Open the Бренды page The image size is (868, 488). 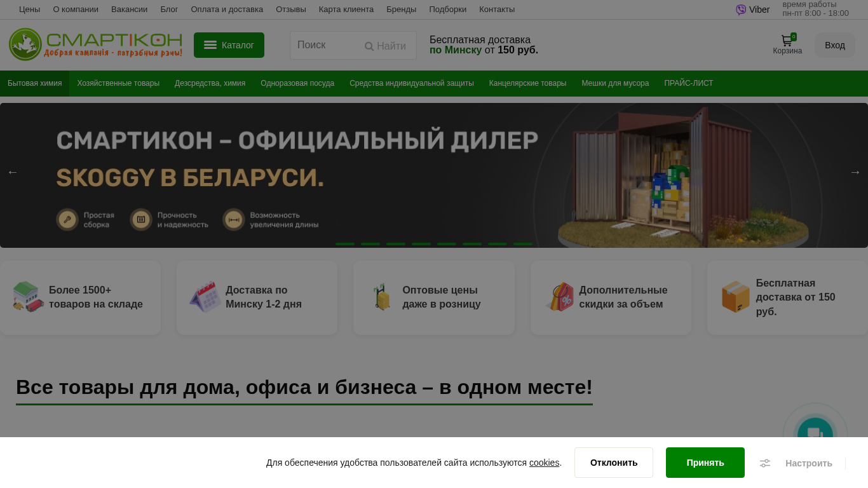click(x=401, y=10)
